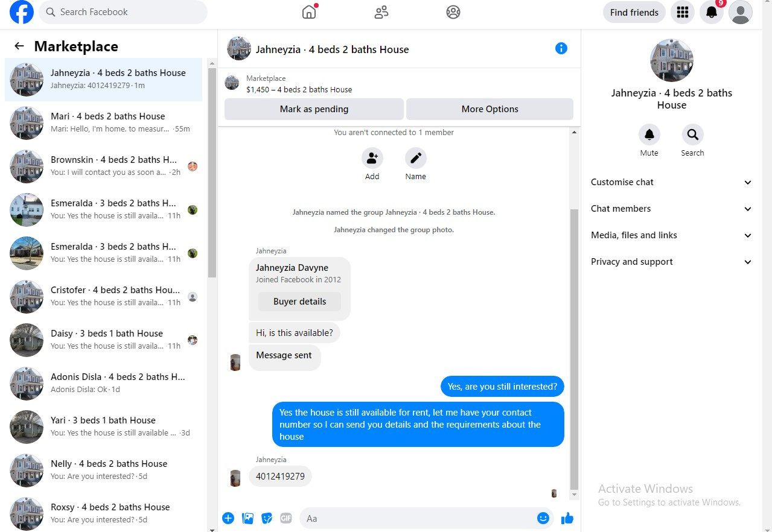Click the Search Facebook field

click(x=123, y=12)
